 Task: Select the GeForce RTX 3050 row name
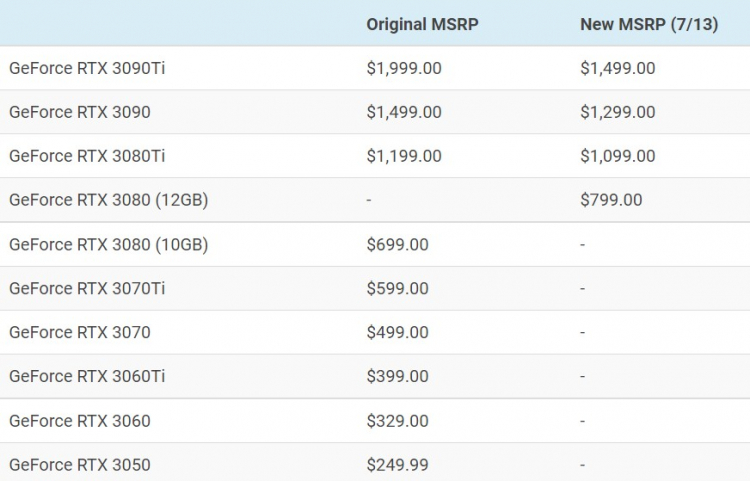(79, 465)
